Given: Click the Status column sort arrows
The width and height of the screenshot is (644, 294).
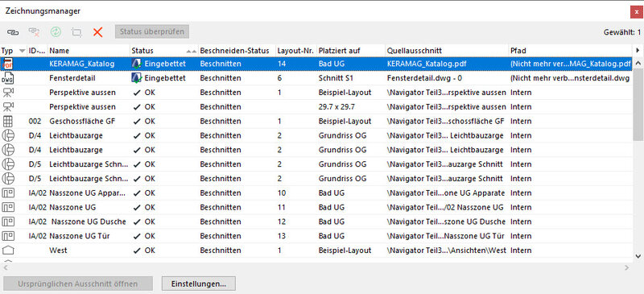Looking at the screenshot, I should [x=191, y=51].
